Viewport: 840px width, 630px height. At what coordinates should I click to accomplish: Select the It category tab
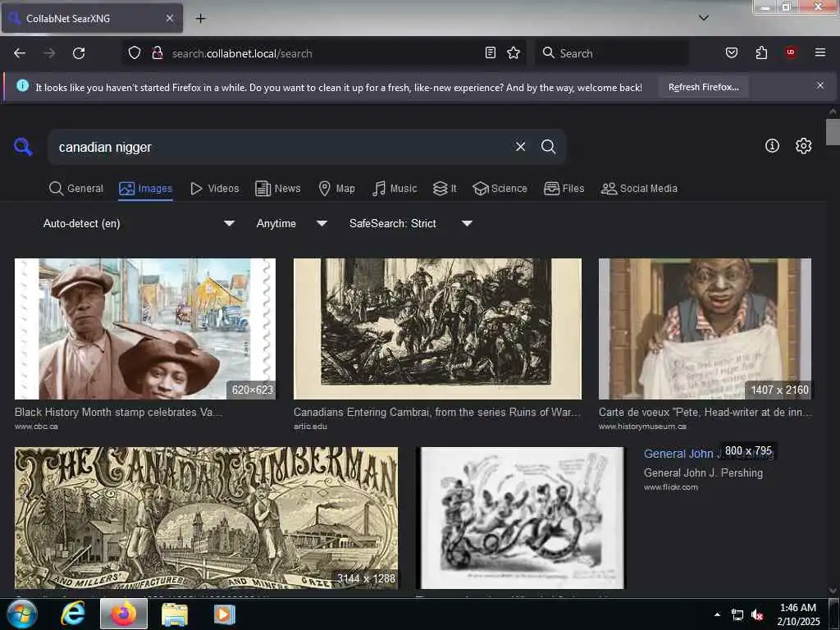(x=445, y=189)
